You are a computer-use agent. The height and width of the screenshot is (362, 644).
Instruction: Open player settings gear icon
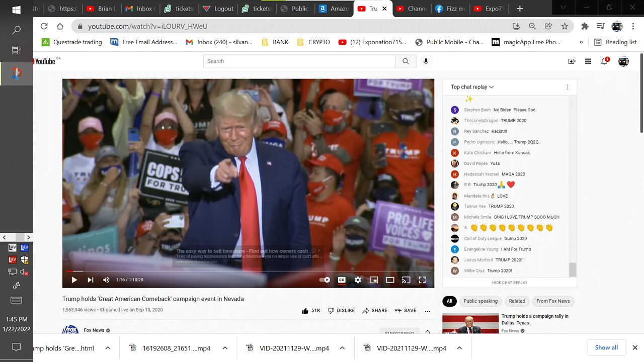358,280
